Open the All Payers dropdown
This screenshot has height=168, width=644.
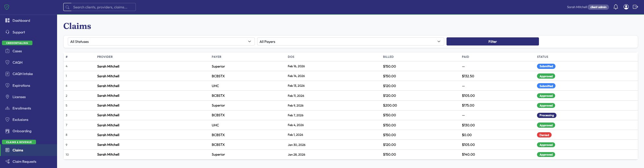tap(350, 42)
